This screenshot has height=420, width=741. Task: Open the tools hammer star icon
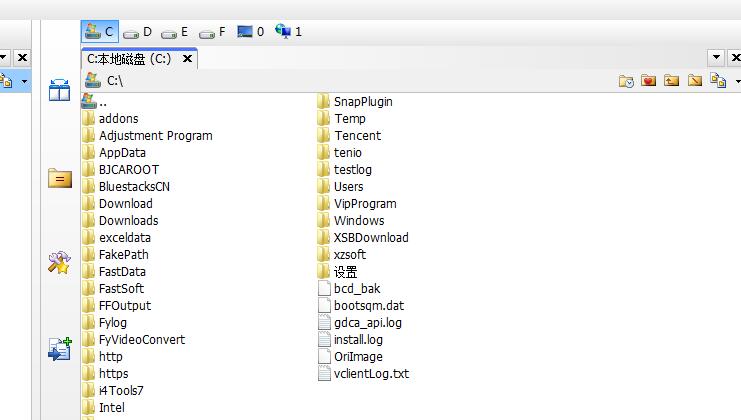pos(59,263)
